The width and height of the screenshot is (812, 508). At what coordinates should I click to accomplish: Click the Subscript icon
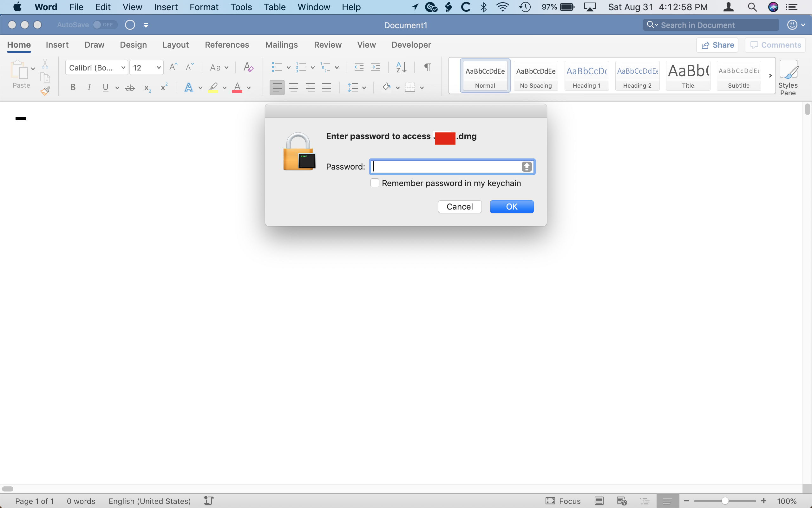coord(147,88)
